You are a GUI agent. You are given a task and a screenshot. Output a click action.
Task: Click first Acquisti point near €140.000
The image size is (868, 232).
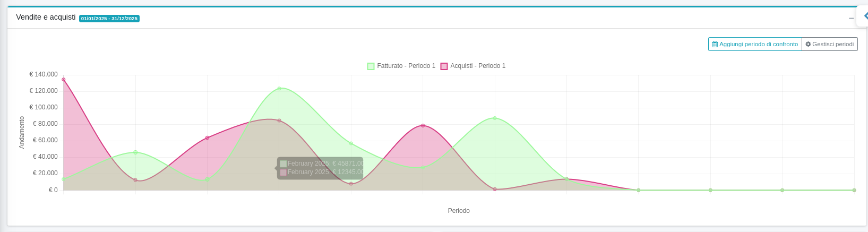[64, 80]
